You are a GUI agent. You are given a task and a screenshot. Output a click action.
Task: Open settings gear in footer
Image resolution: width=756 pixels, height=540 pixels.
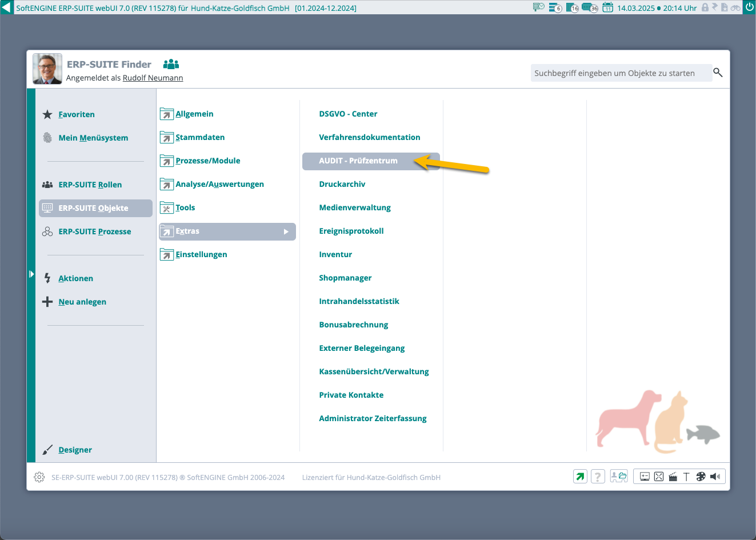(39, 477)
